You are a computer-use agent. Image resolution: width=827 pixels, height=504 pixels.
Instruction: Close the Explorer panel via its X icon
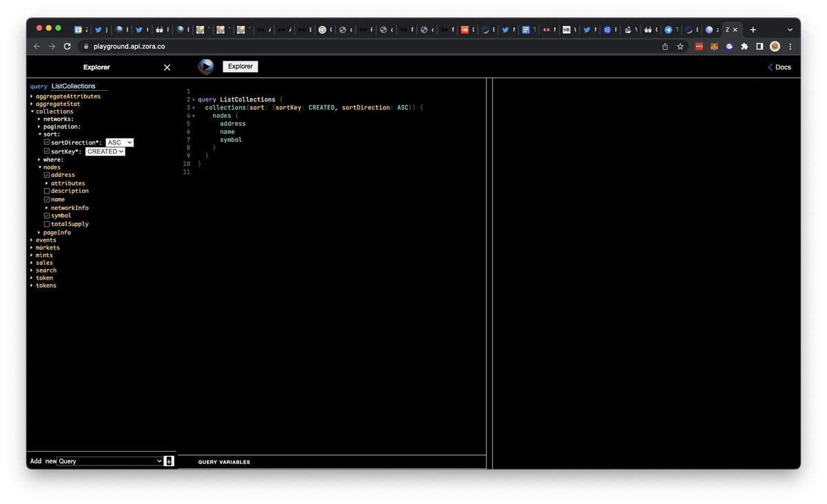pos(167,67)
